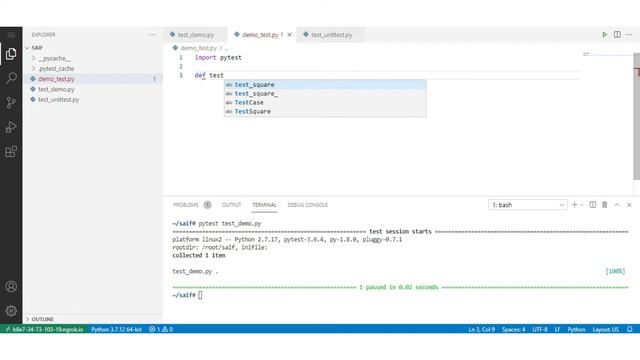This screenshot has width=640, height=360.
Task: Close the terminal panel
Action: [x=629, y=205]
